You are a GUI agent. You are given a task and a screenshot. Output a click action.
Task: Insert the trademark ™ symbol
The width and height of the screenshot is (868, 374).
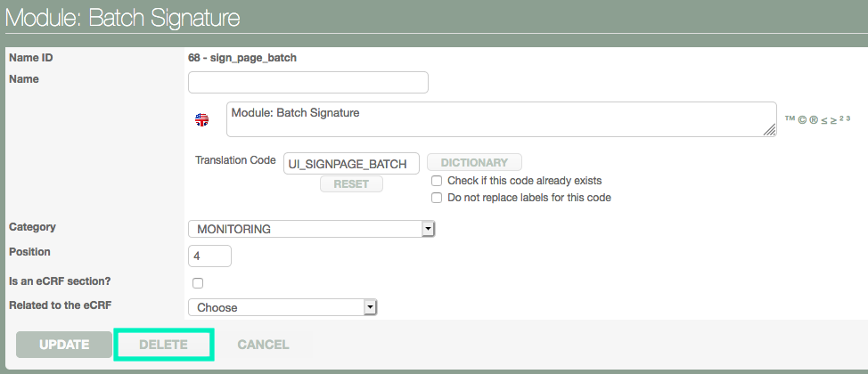pos(790,118)
